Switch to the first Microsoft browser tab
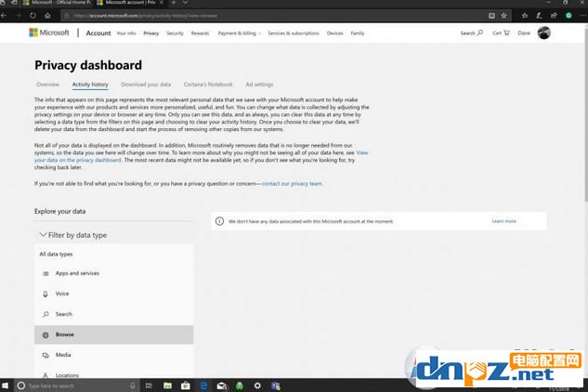Image resolution: width=588 pixels, height=392 pixels. click(x=55, y=3)
